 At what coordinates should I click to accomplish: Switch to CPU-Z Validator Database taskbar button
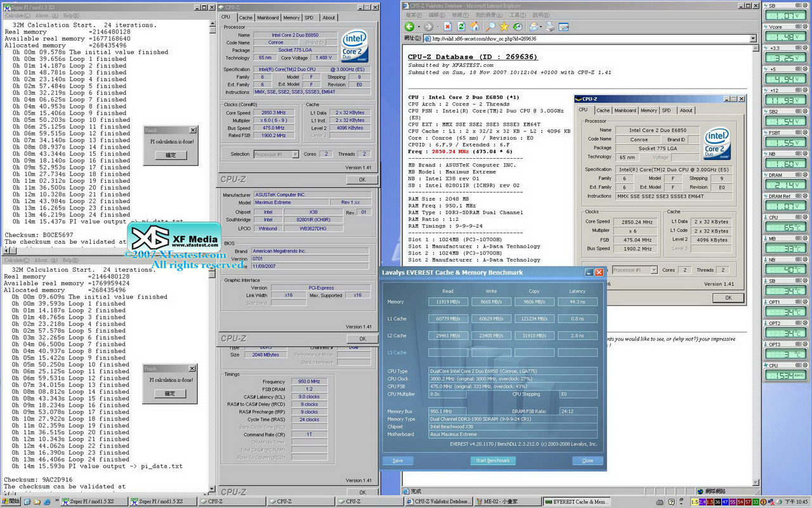pos(439,502)
